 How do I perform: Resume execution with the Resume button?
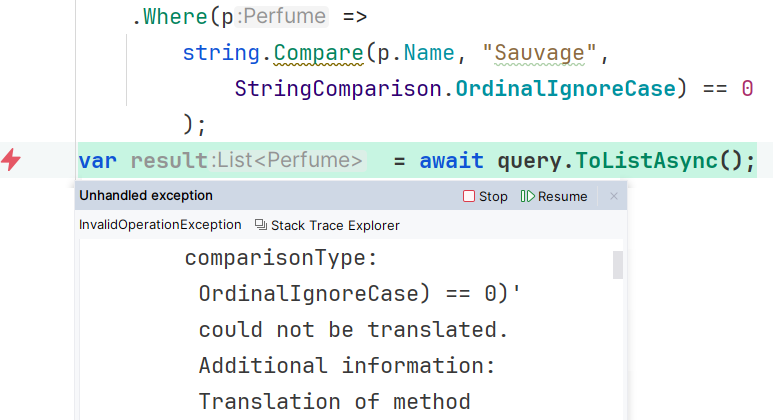(554, 196)
